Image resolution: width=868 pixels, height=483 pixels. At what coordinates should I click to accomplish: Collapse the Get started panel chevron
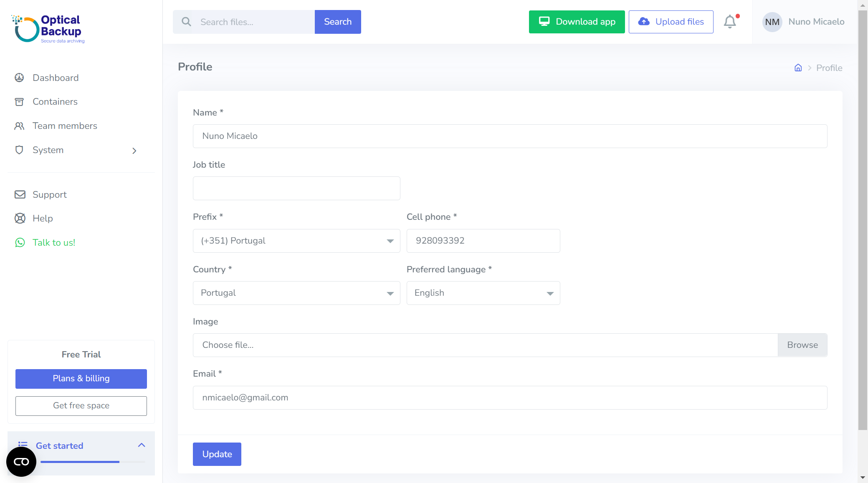[142, 445]
